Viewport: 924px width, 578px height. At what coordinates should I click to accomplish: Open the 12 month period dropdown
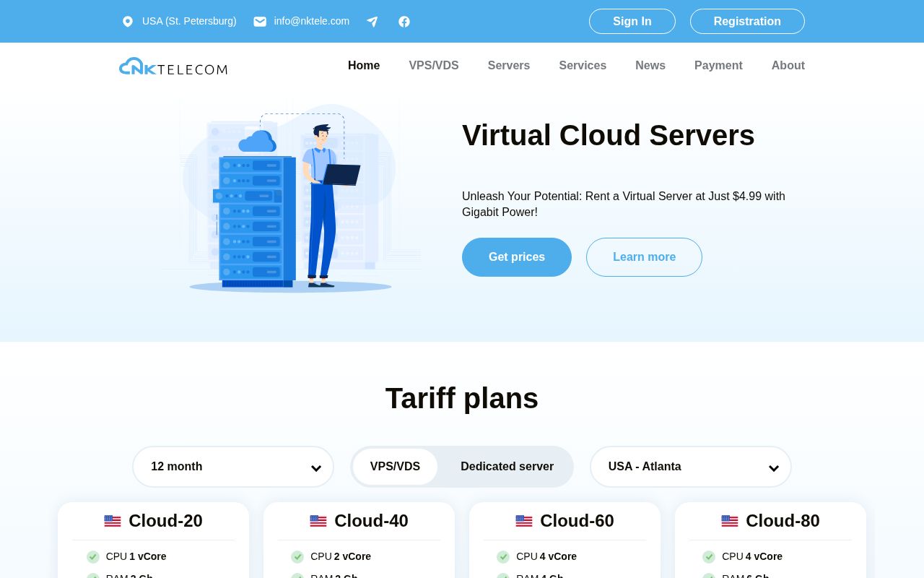233,467
